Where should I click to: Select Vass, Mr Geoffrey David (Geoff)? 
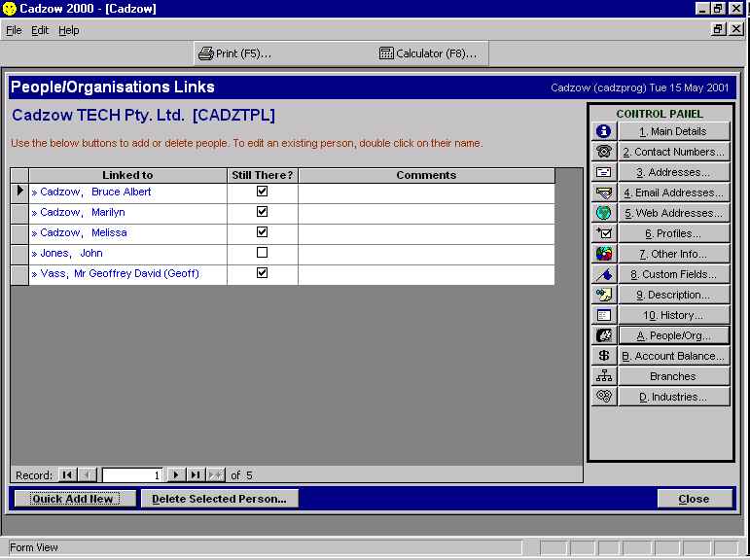(127, 273)
